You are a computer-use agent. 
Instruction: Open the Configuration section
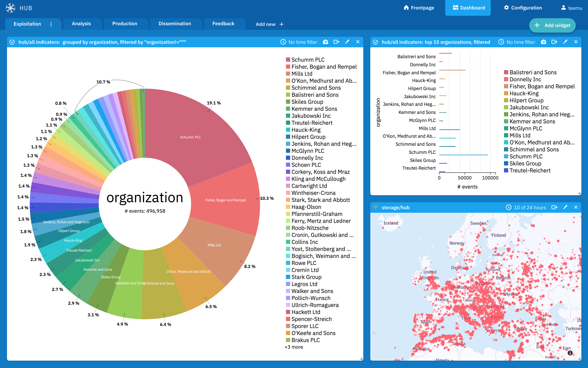click(523, 8)
